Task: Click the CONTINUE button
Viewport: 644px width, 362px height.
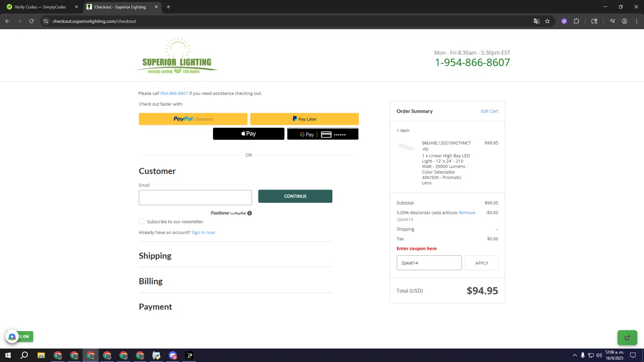Action: (x=295, y=196)
